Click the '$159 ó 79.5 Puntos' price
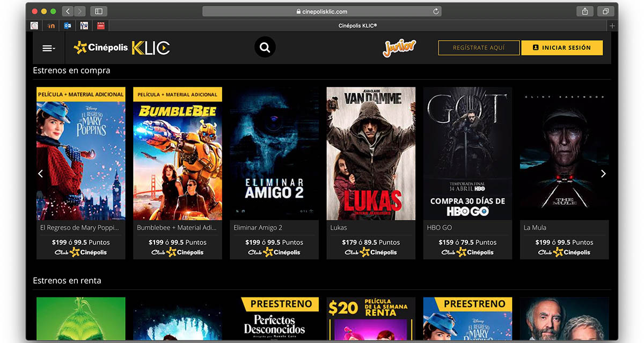 [467, 242]
